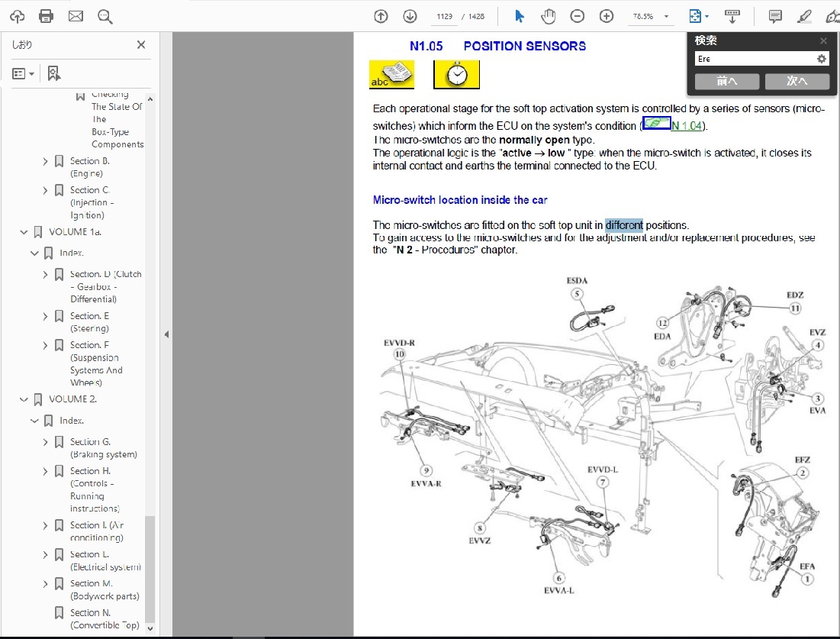840x639 pixels.
Task: Expand Section M. (Bodywork parts) bookmark
Action: tap(45, 584)
